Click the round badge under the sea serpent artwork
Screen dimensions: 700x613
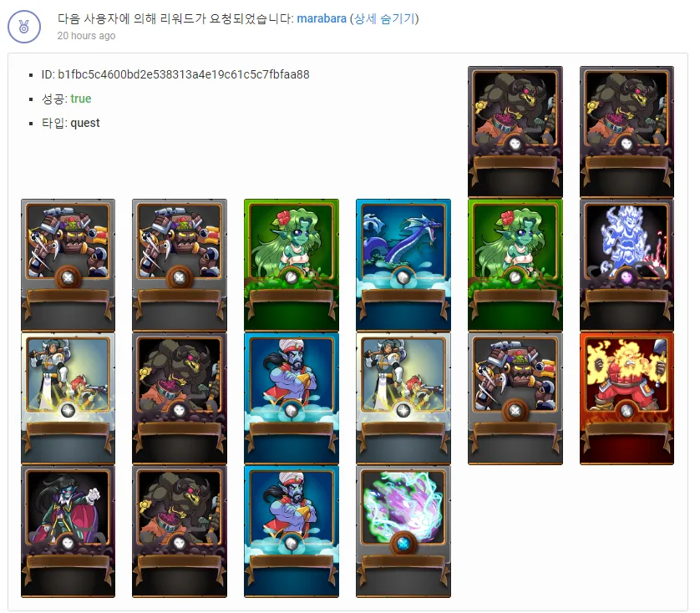click(403, 278)
